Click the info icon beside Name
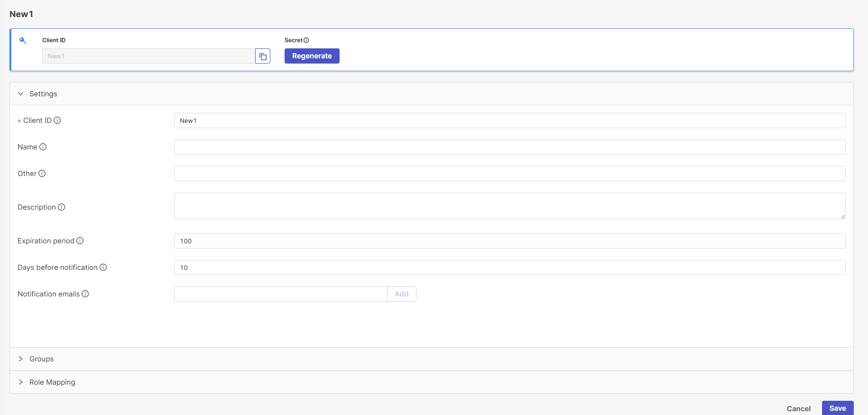Viewport: 868px width, 415px height. click(x=43, y=147)
